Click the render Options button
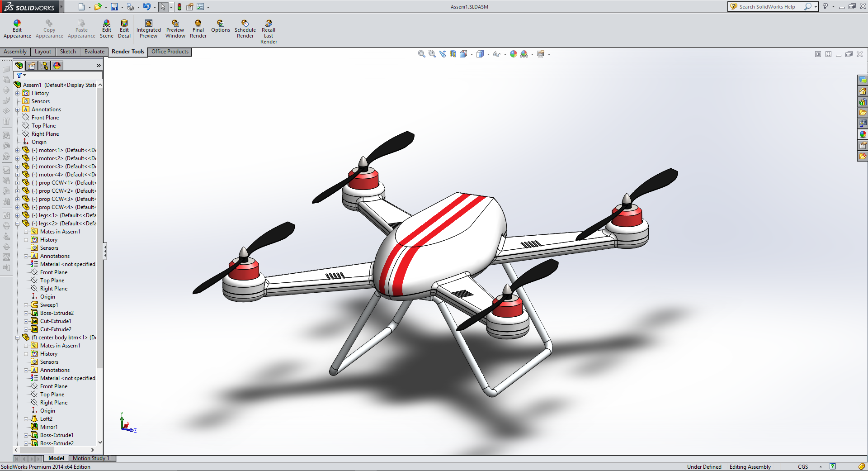The image size is (868, 471). (x=221, y=26)
